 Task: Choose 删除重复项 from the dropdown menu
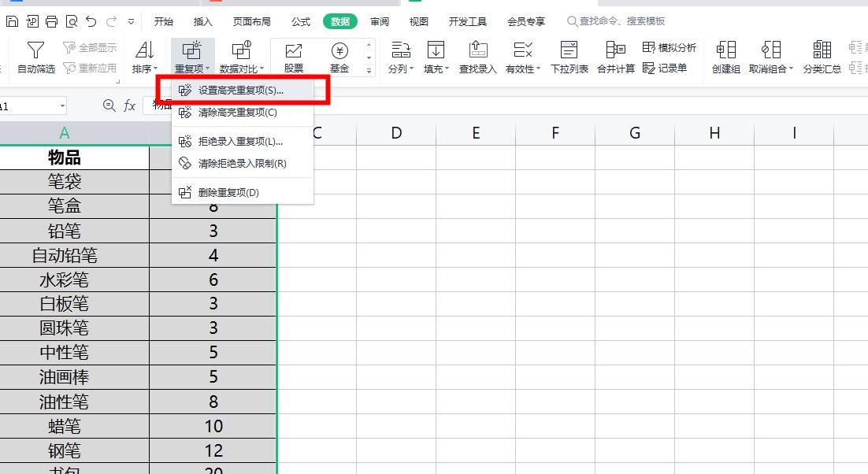[x=228, y=192]
